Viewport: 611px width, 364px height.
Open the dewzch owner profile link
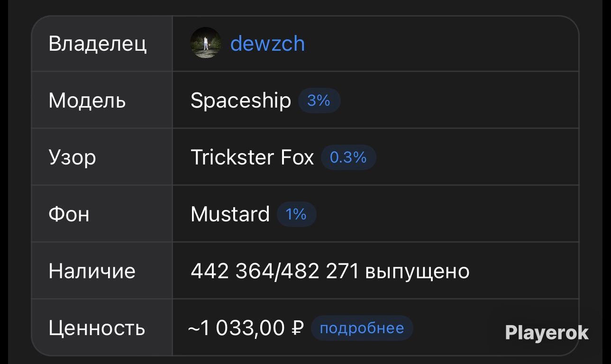(x=267, y=44)
